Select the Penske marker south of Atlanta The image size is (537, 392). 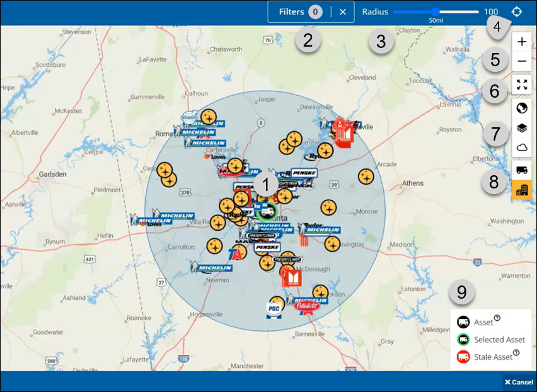[267, 247]
